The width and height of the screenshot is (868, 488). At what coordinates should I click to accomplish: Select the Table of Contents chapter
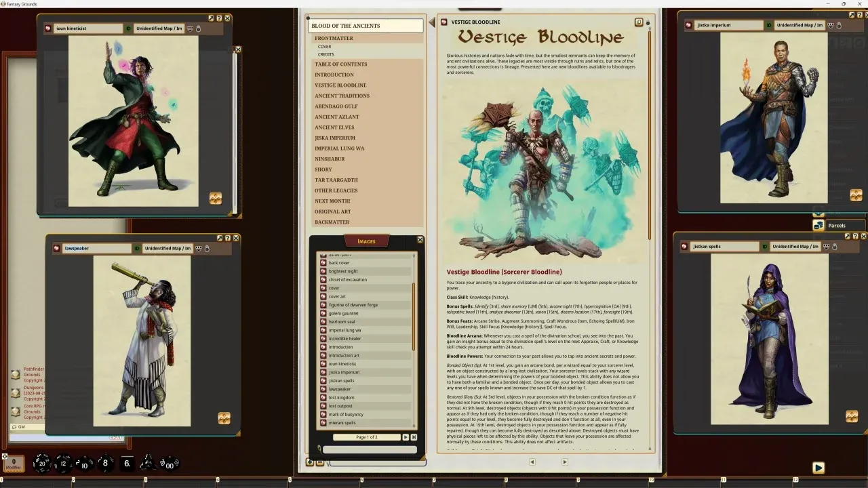point(368,64)
